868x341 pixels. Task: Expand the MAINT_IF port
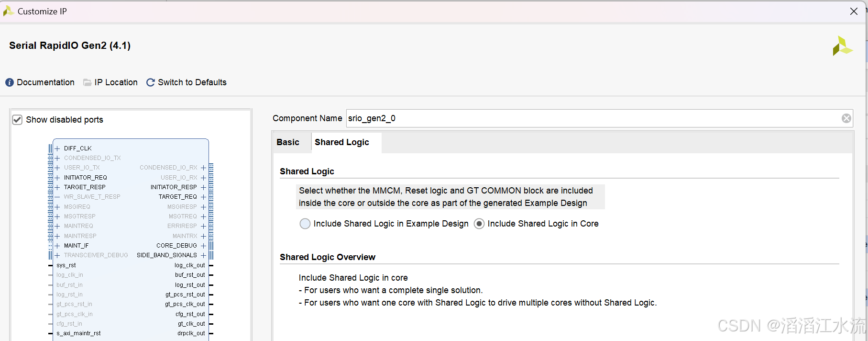click(x=57, y=246)
